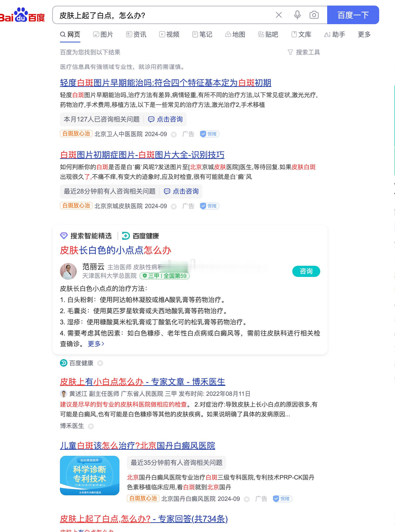Click the 博禾医生 source label
The height and width of the screenshot is (532, 395).
point(72,426)
